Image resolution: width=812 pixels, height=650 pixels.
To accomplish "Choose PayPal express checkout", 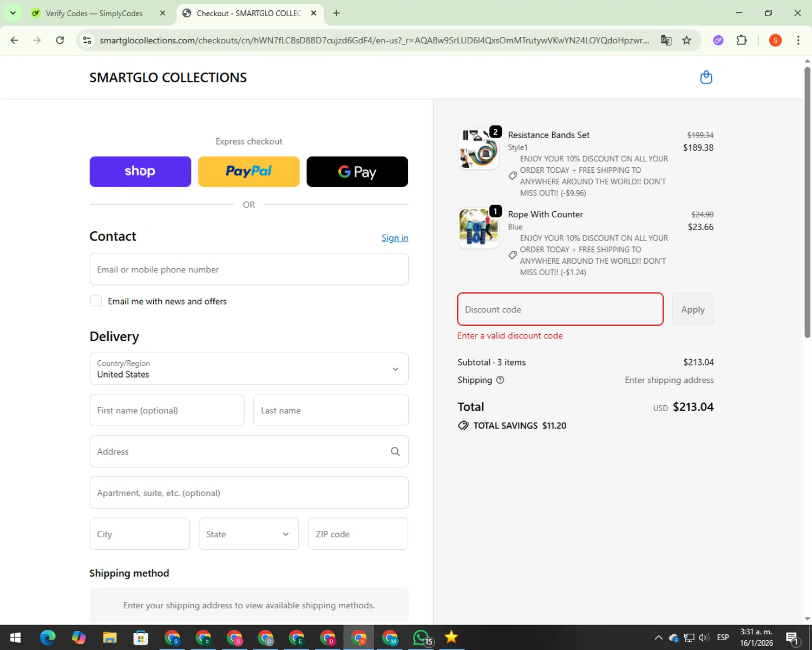I will 249,172.
